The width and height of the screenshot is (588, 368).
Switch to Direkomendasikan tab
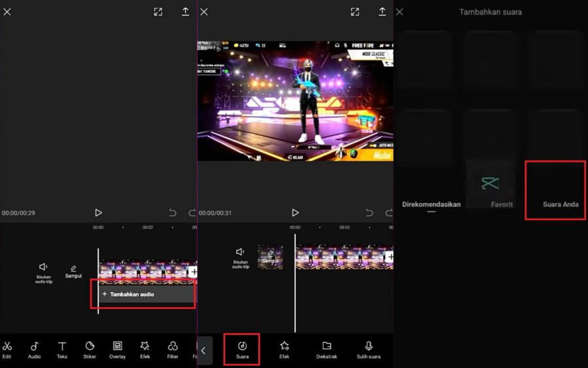(x=432, y=204)
